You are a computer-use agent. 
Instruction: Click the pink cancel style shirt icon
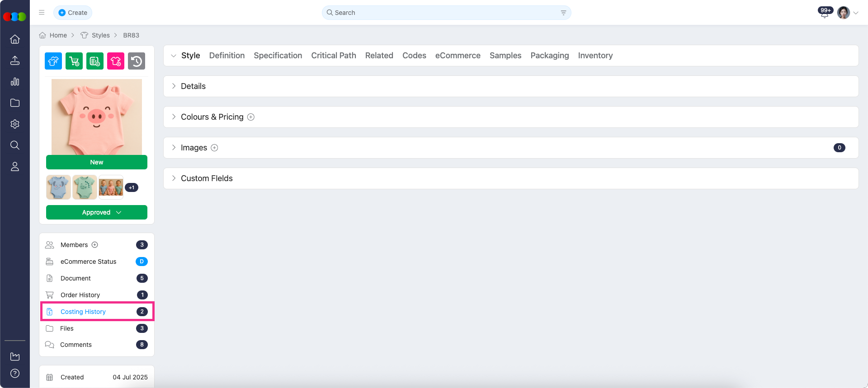[116, 61]
